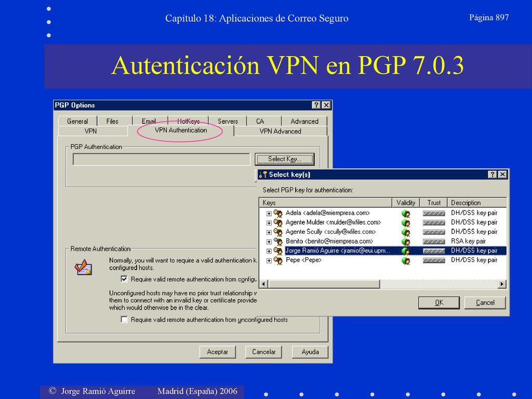Click RSA key pair description for Benito
The image size is (532, 399).
pyautogui.click(x=468, y=241)
